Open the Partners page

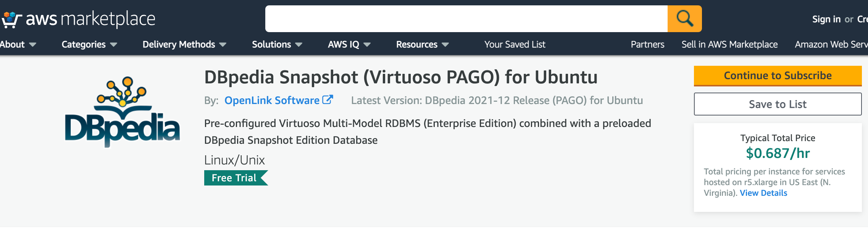(647, 44)
